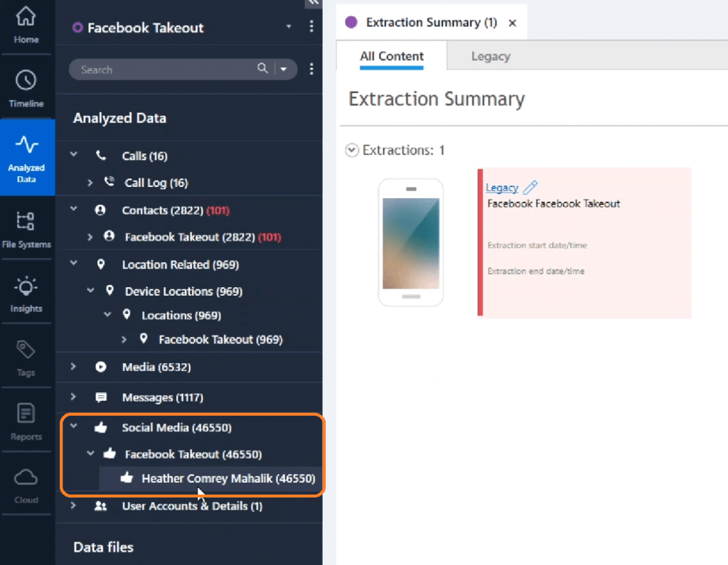Click in the Search input field
This screenshot has width=728, height=565.
click(167, 69)
